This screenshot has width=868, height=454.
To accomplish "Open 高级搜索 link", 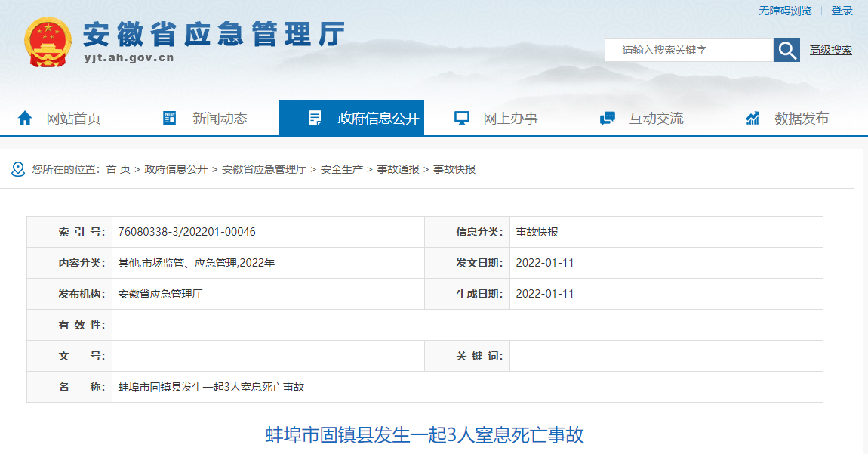I will [831, 50].
